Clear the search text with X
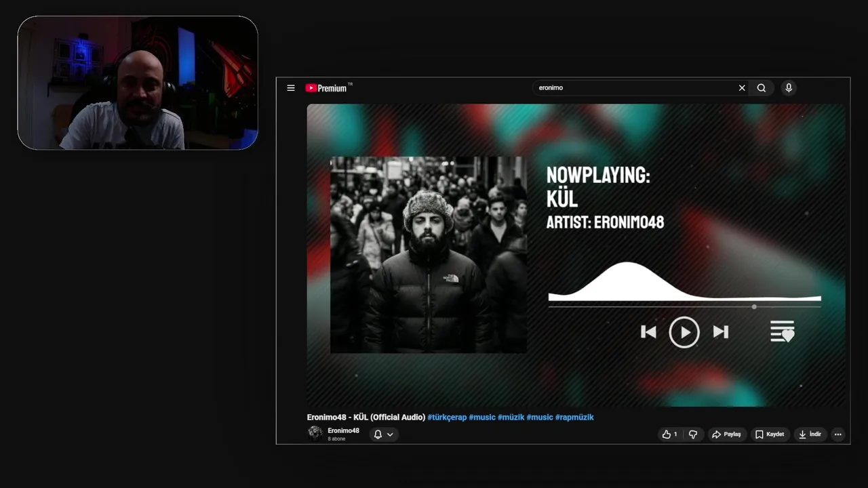 pyautogui.click(x=742, y=88)
